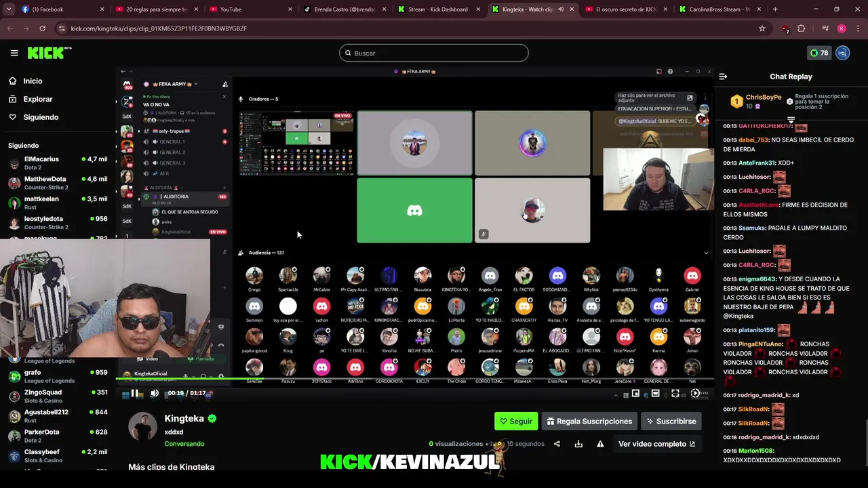
Task: Open Inicio home icon in sidebar
Action: (x=13, y=81)
